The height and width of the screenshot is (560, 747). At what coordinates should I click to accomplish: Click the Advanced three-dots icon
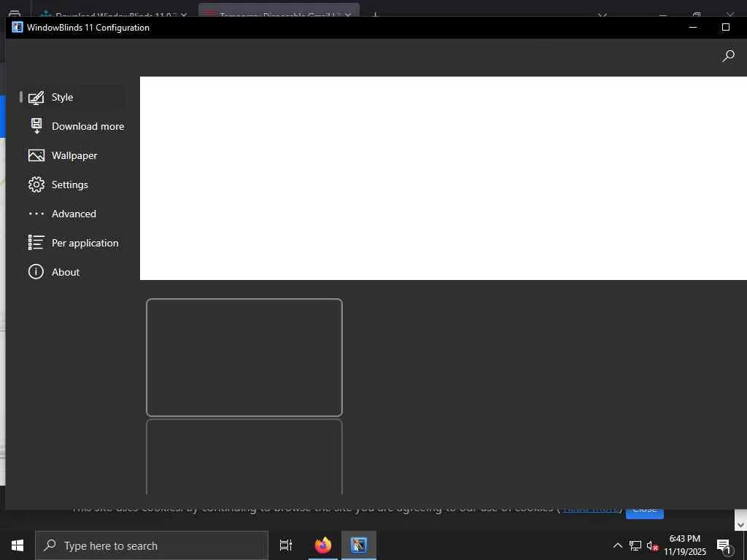click(x=36, y=214)
